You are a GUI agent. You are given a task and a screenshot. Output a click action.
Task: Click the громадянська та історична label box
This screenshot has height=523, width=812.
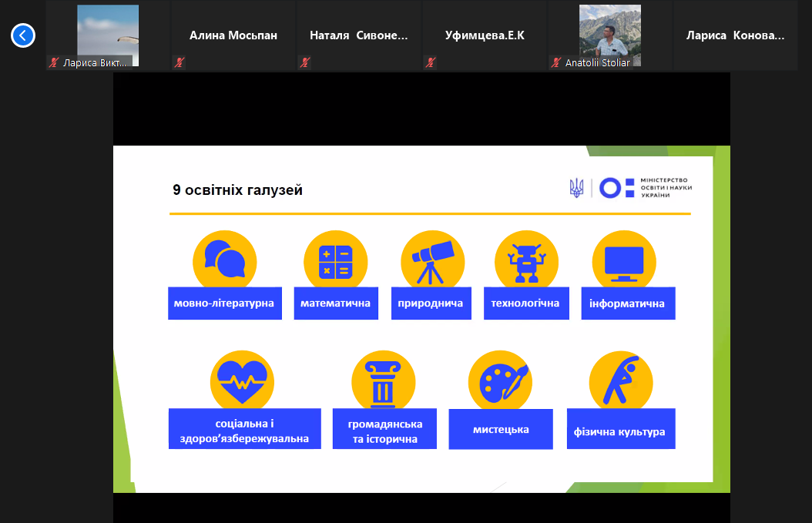pyautogui.click(x=384, y=429)
